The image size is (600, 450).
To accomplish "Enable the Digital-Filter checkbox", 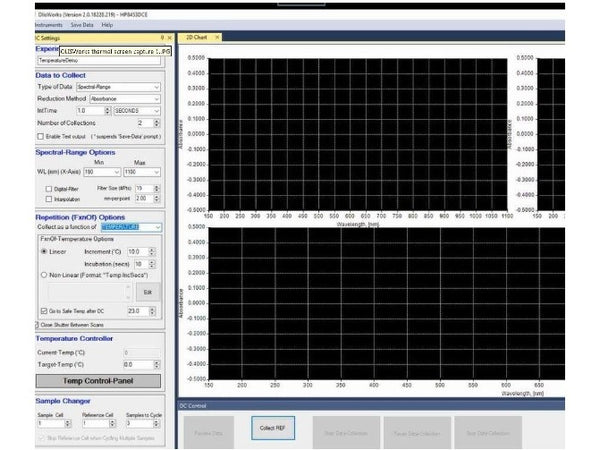I will point(47,187).
